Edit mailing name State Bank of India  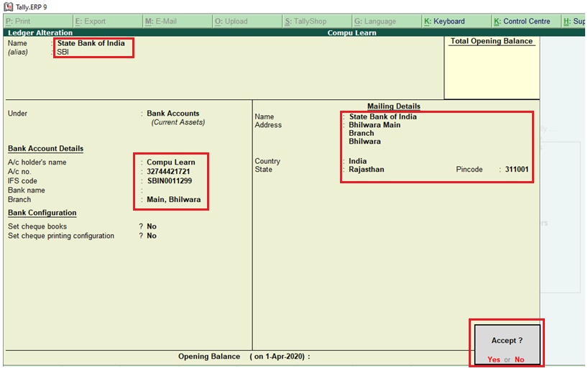383,116
